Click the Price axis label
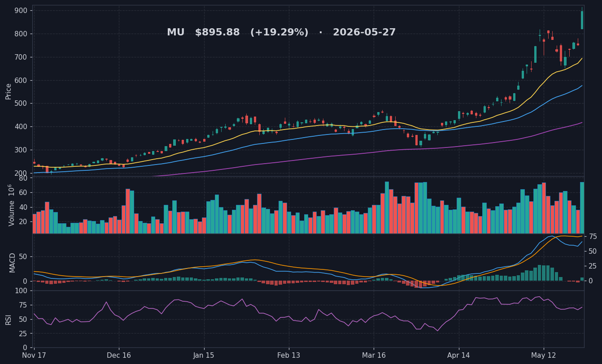Image resolution: width=602 pixels, height=364 pixels. click(9, 91)
